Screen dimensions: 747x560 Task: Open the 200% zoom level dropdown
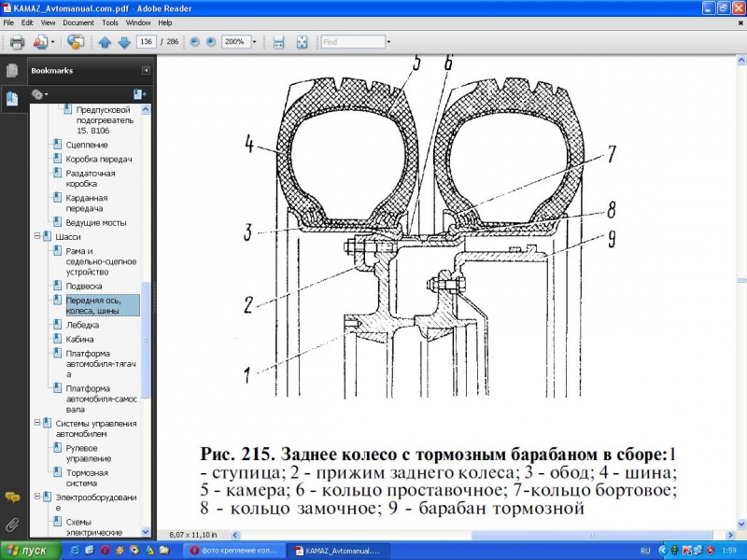tap(253, 42)
